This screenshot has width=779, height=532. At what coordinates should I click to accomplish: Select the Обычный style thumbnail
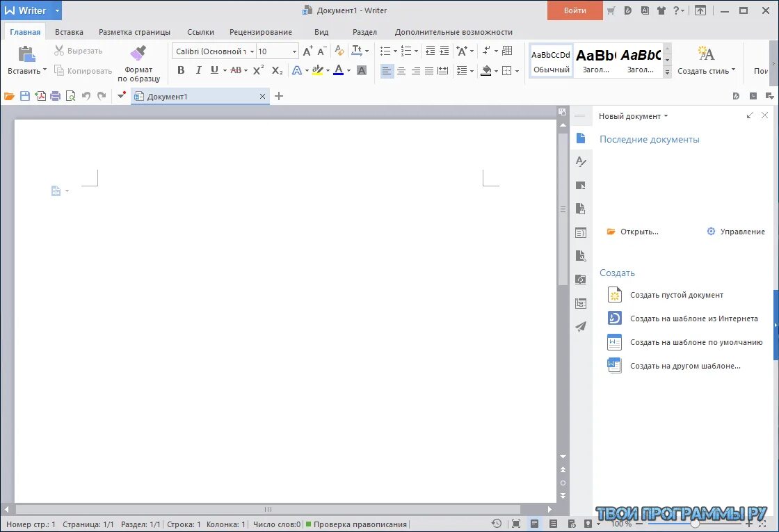[x=551, y=61]
